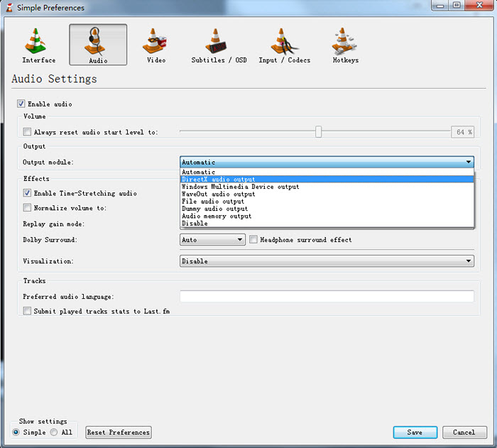The image size is (497, 448).
Task: Open the Interface preferences cone icon
Action: click(x=36, y=41)
